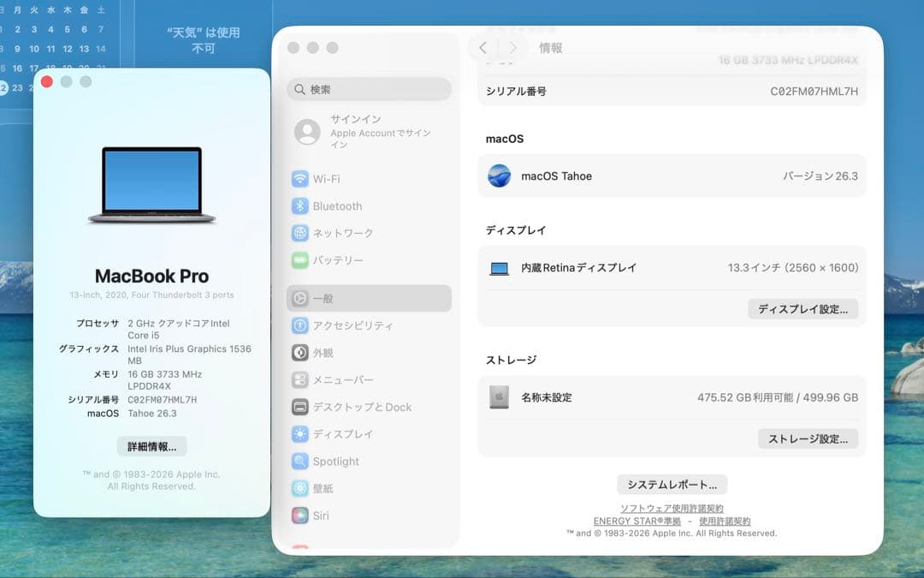Open ソフトウェア使用許諾契約 link
This screenshot has height=578, width=924.
click(672, 509)
